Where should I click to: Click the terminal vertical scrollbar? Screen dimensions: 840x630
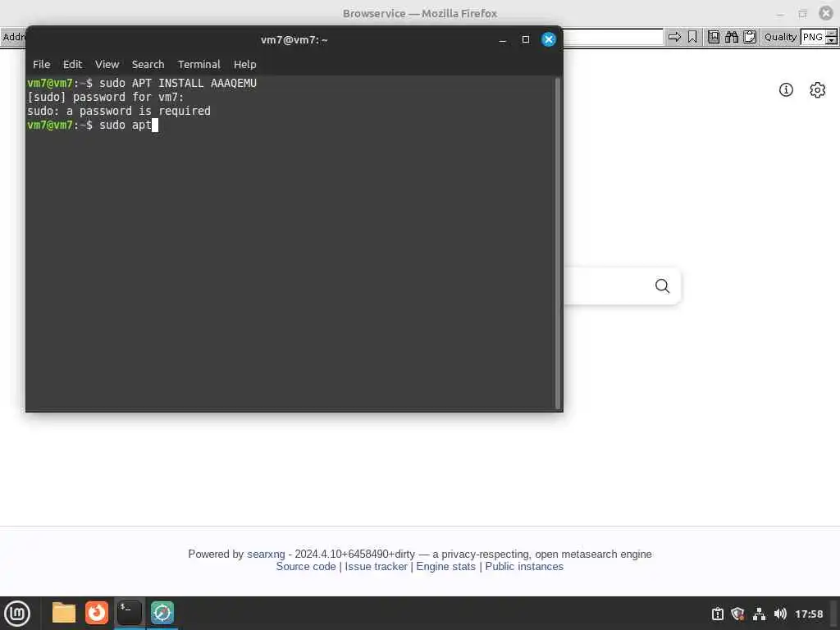(x=557, y=243)
